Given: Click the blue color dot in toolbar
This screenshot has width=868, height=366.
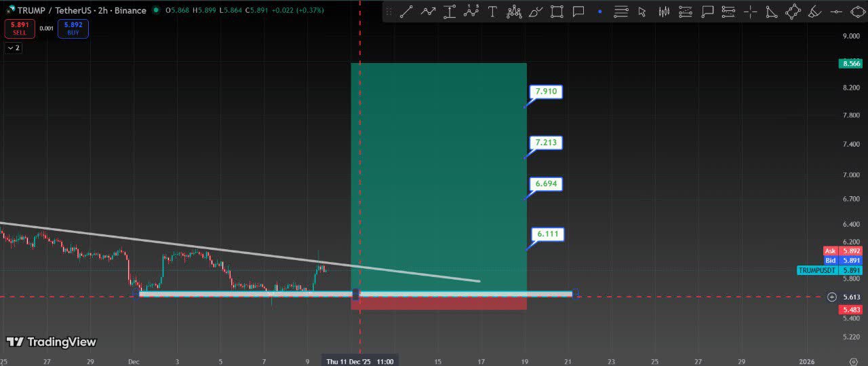Looking at the screenshot, I should (599, 12).
